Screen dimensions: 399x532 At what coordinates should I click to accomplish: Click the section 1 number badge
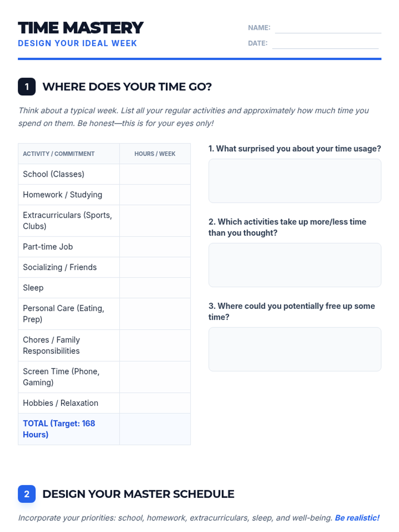point(27,87)
